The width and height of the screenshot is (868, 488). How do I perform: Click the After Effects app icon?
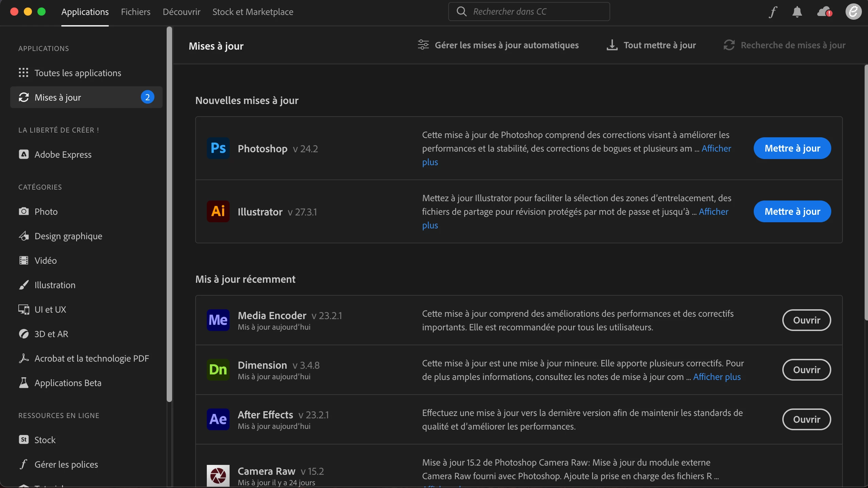click(x=218, y=419)
